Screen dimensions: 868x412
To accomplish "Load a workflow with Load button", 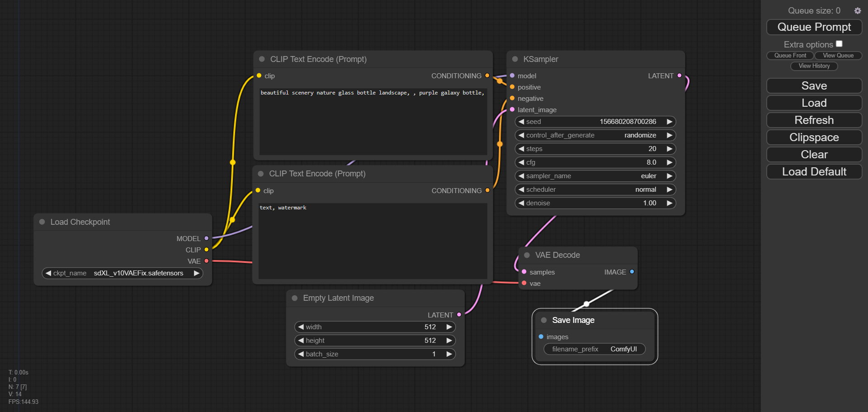I will [x=814, y=103].
